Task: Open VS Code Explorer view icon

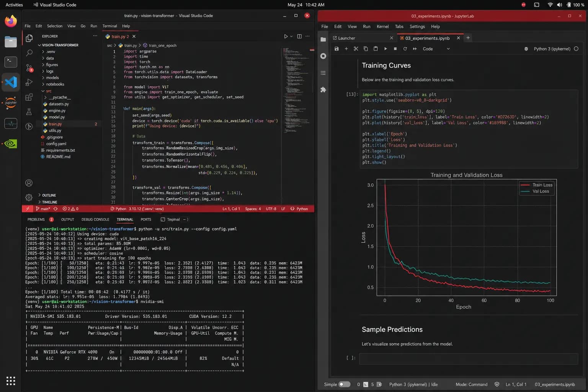Action: [x=29, y=38]
